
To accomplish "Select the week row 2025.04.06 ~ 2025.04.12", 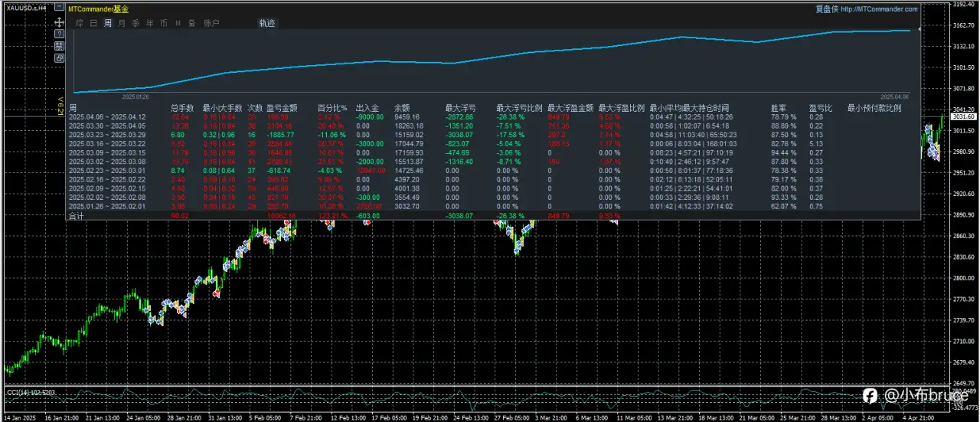I will [493, 116].
